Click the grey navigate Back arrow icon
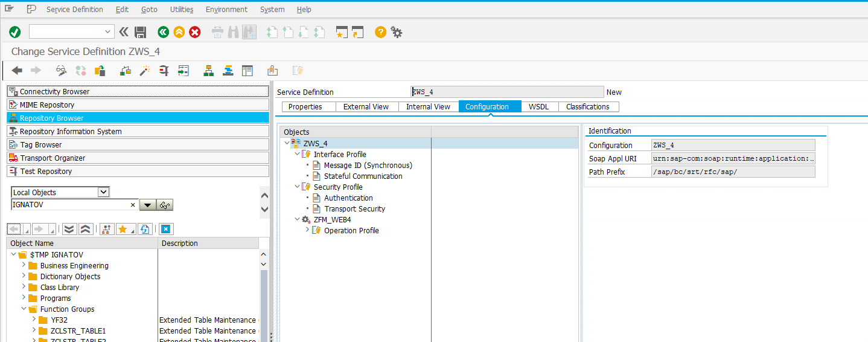868x342 pixels. coord(18,71)
